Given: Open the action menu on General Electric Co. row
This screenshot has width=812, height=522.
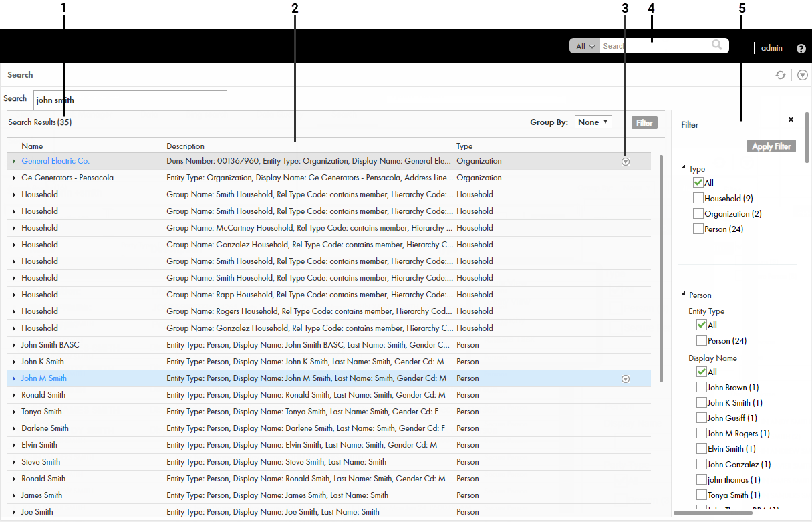Looking at the screenshot, I should pyautogui.click(x=626, y=162).
